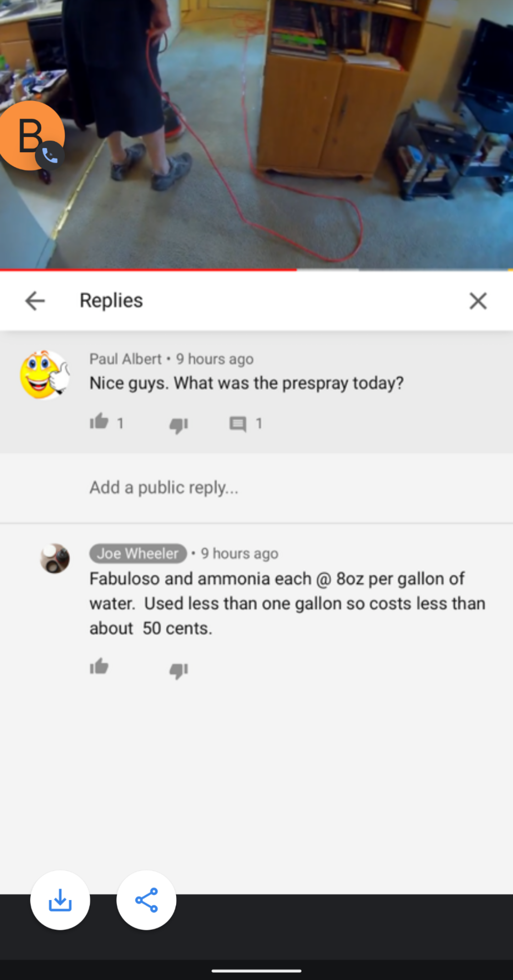Dislike Joe Wheeler's reply
The height and width of the screenshot is (980, 513).
[179, 670]
